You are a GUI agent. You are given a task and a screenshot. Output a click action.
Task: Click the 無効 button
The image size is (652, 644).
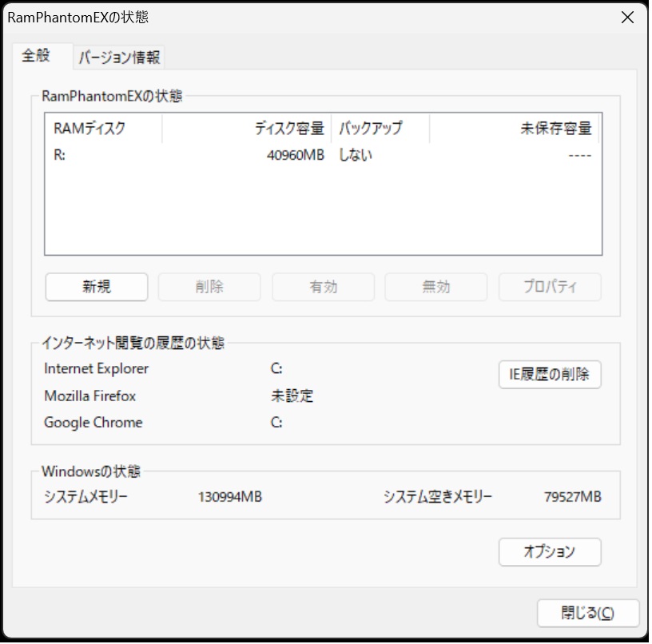click(435, 287)
